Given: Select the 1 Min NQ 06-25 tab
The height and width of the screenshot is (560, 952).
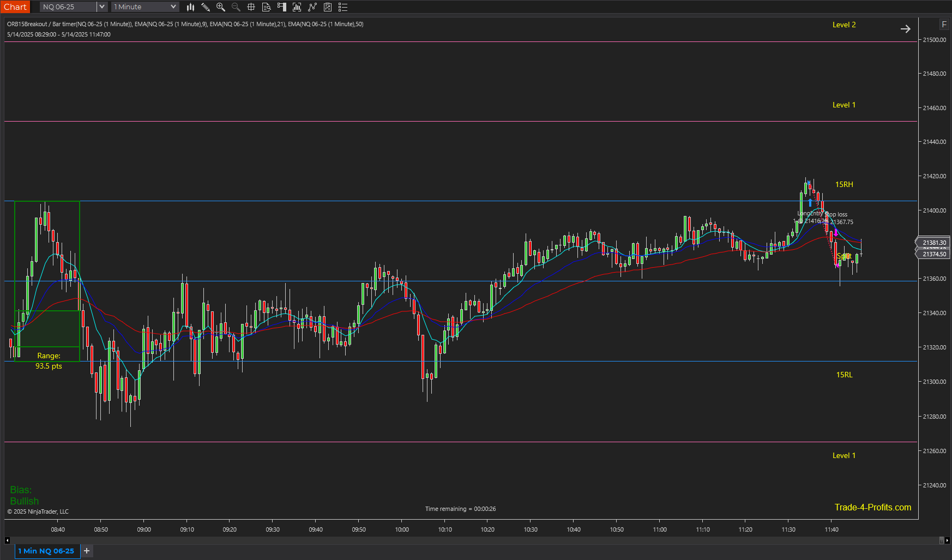Looking at the screenshot, I should (46, 551).
